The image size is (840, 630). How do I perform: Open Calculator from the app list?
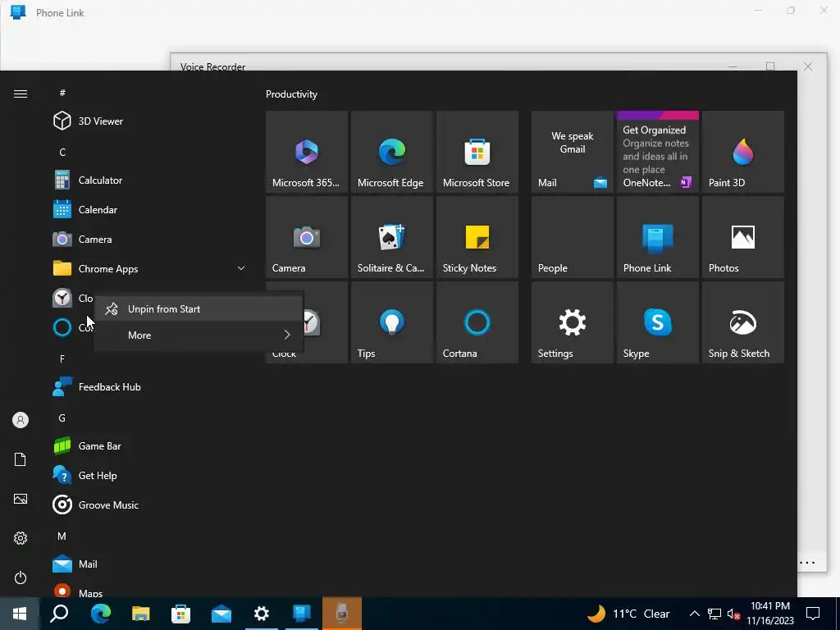(150, 180)
